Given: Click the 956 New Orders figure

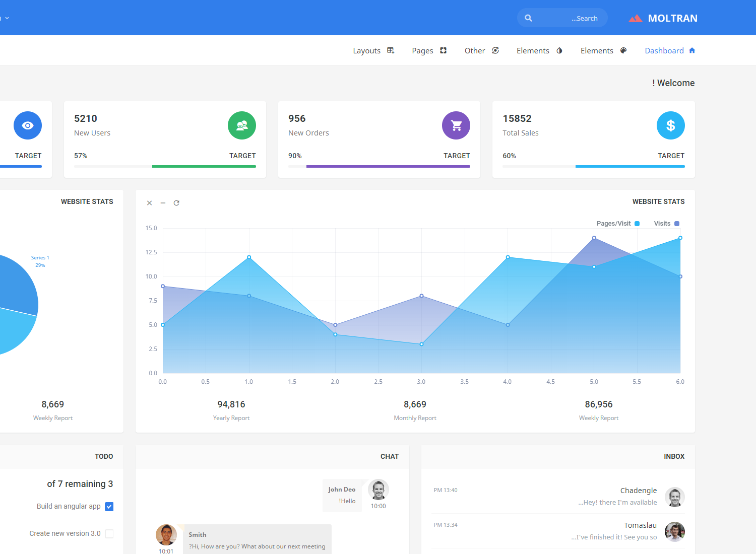Looking at the screenshot, I should pos(297,118).
